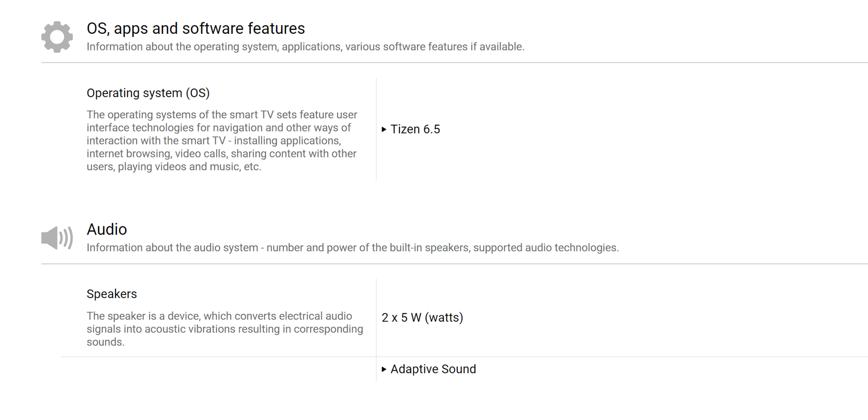Image resolution: width=868 pixels, height=420 pixels.
Task: Click the Speakers specification label
Action: (112, 294)
